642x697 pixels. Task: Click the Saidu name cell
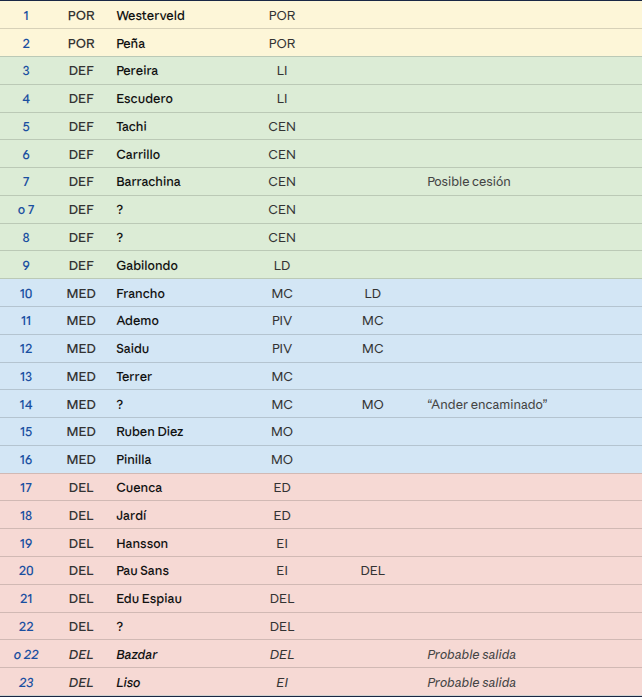click(x=132, y=349)
